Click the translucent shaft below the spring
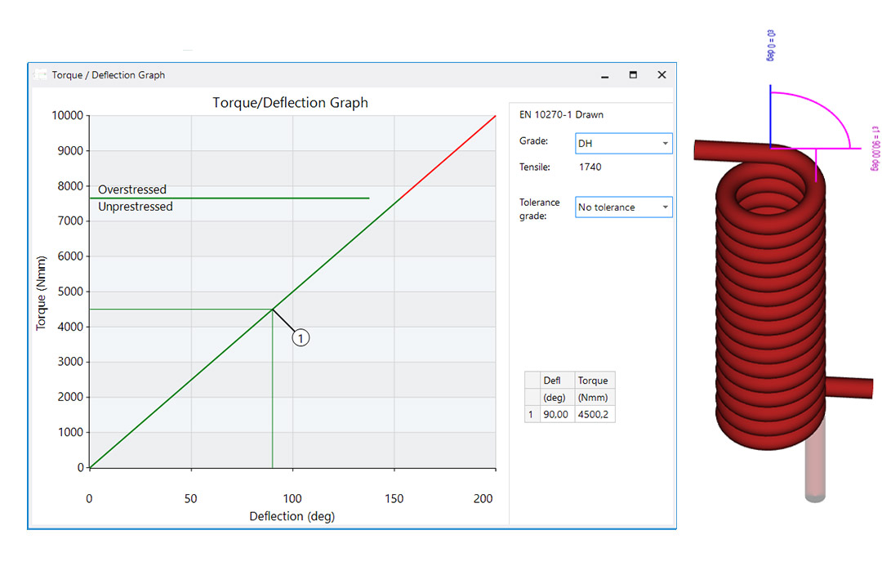The height and width of the screenshot is (588, 882). coord(816,474)
